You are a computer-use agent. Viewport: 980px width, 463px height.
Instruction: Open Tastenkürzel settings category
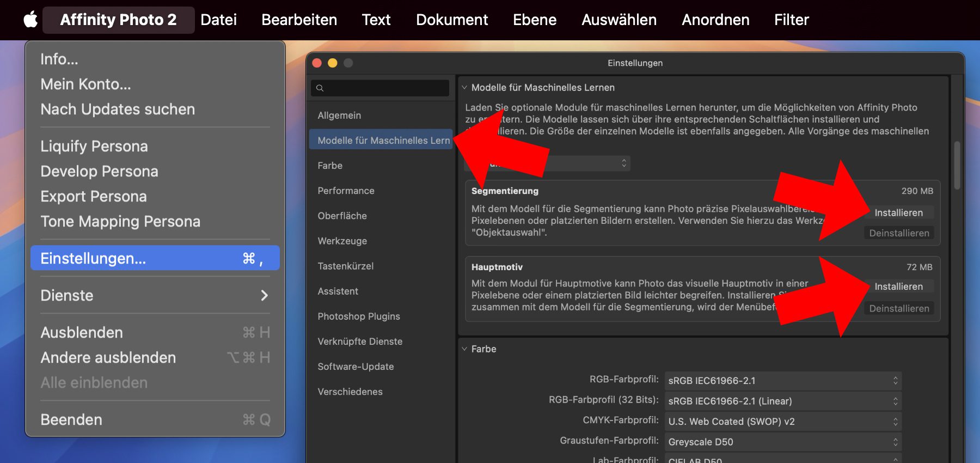click(345, 266)
